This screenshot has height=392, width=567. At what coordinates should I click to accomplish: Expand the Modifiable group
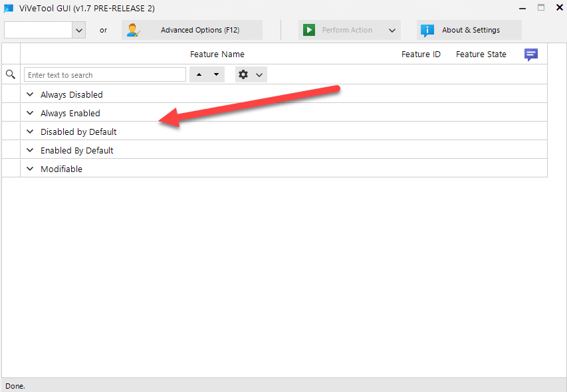click(30, 169)
